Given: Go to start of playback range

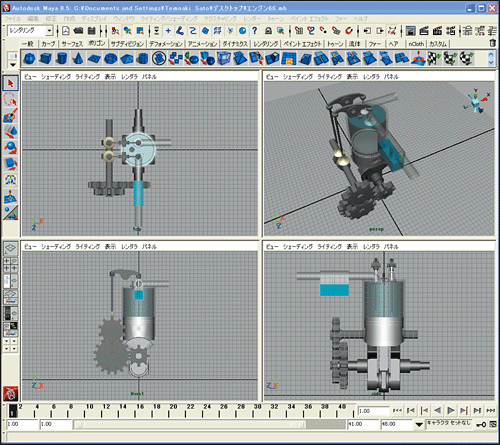Looking at the screenshot, I should point(397,410).
